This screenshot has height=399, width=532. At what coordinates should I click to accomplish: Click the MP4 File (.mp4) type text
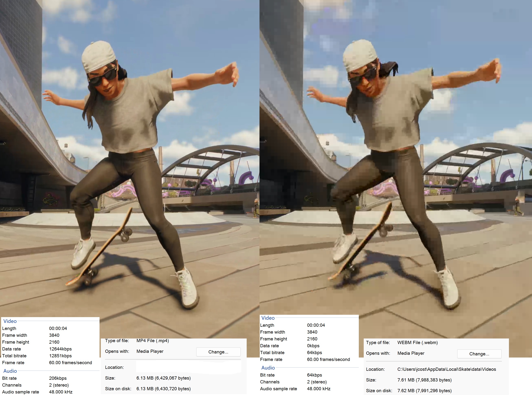[152, 340]
